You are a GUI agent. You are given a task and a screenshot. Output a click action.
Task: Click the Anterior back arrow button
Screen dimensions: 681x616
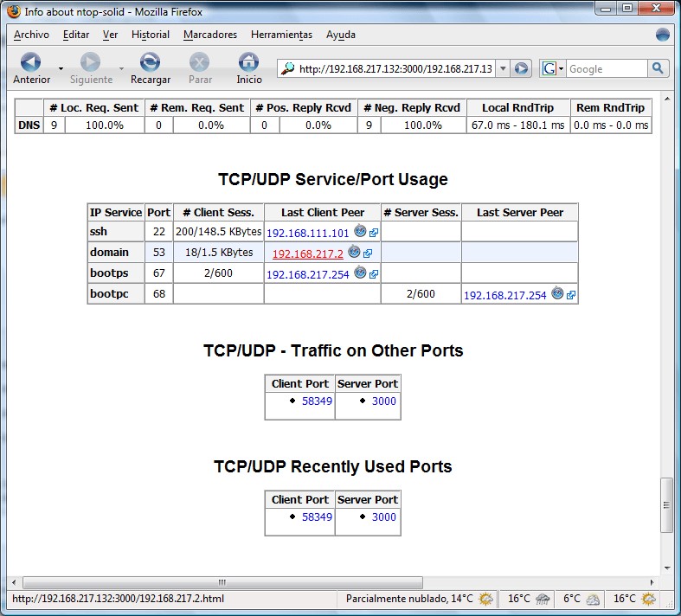[x=31, y=64]
